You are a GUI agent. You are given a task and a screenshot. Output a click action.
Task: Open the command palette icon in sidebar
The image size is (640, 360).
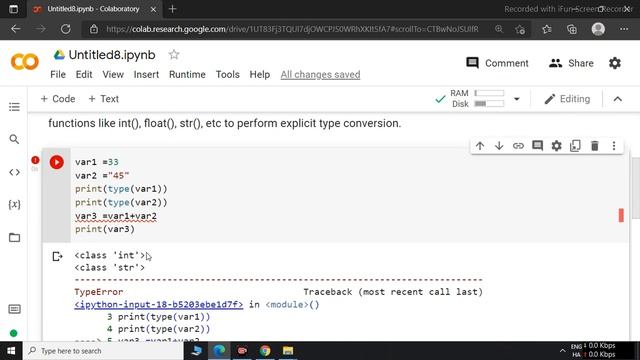[x=14, y=309]
